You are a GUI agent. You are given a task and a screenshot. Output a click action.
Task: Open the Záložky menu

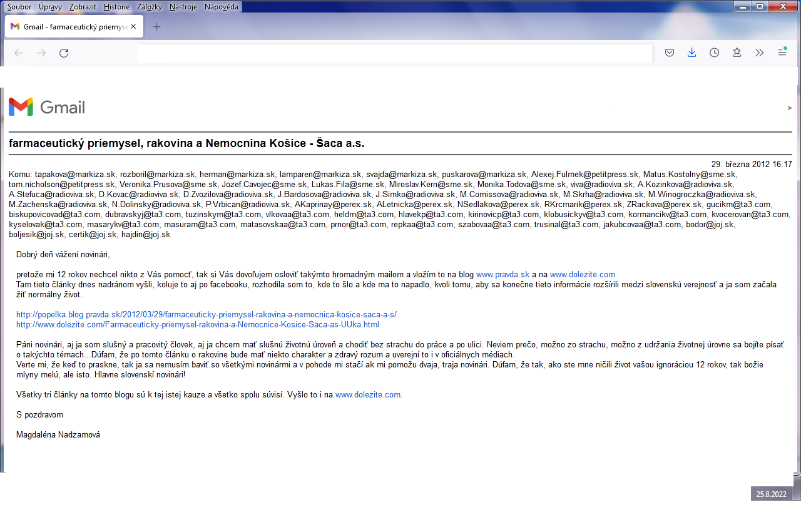click(149, 7)
